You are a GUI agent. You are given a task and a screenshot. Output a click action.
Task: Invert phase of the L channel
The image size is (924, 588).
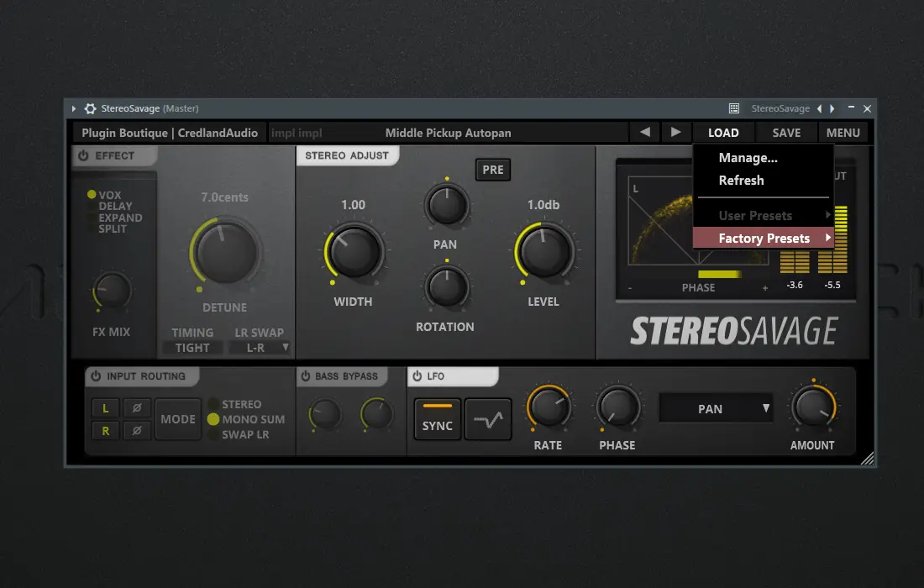[137, 407]
